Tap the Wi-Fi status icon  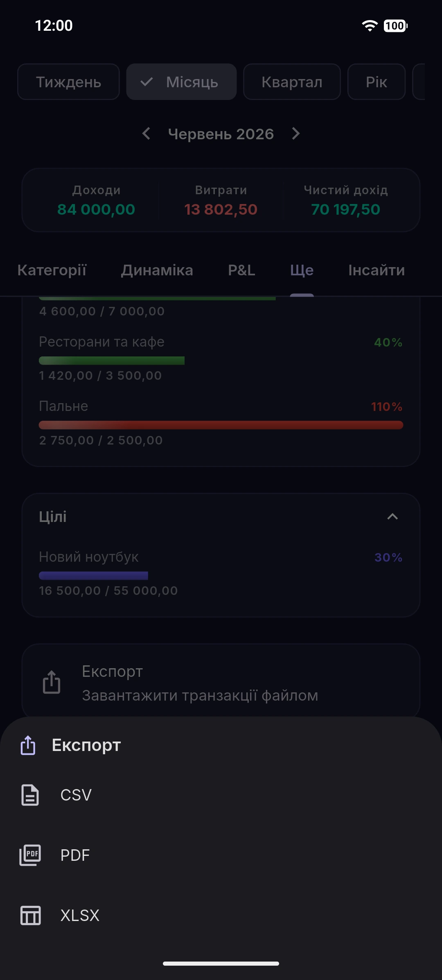point(370,26)
